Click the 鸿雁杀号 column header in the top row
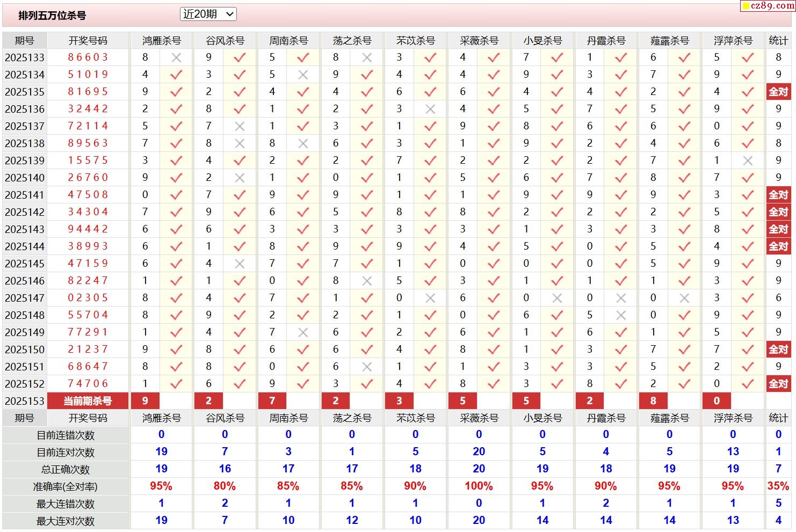The height and width of the screenshot is (532, 796). (161, 41)
